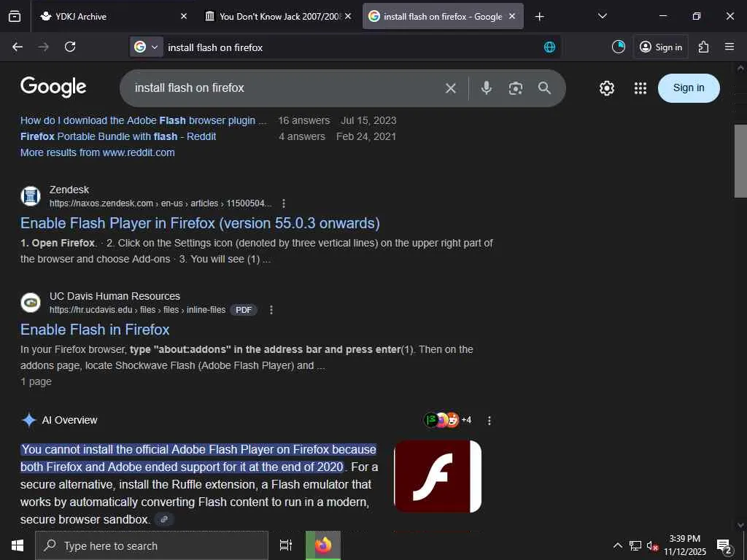
Task: Open the Firefox hamburger application menu
Action: pyautogui.click(x=729, y=47)
